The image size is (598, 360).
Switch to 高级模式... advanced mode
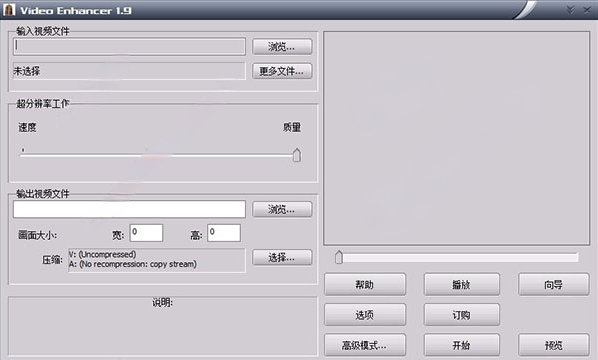tap(365, 345)
